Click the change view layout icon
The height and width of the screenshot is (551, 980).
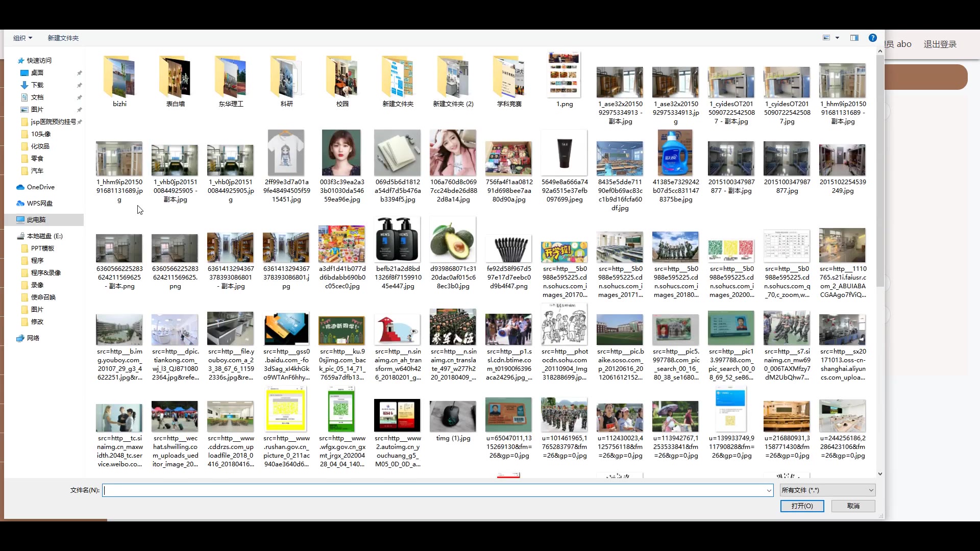[x=826, y=38]
